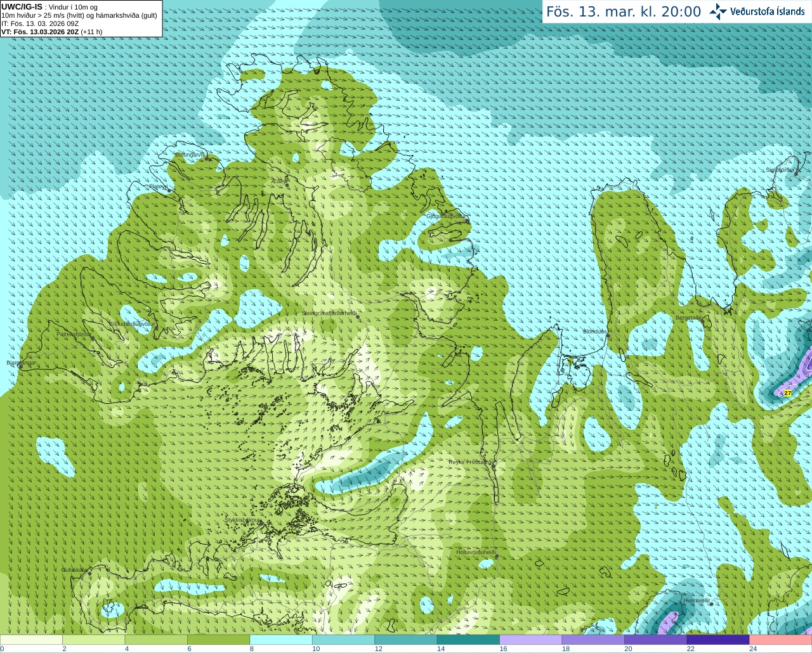Pick the 4–6 m/s green swatch
The height and width of the screenshot is (653, 812).
(x=156, y=640)
